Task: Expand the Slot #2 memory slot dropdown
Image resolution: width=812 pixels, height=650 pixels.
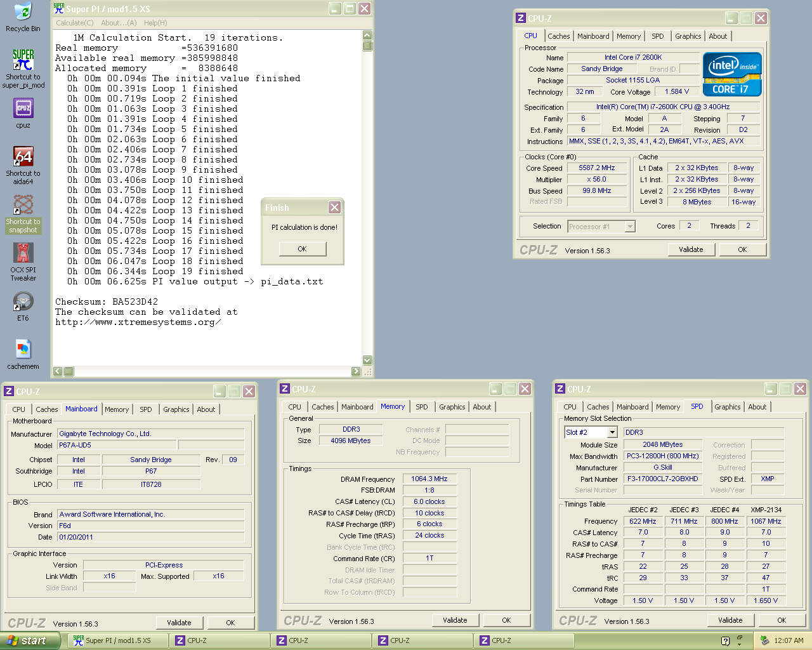Action: tap(612, 432)
